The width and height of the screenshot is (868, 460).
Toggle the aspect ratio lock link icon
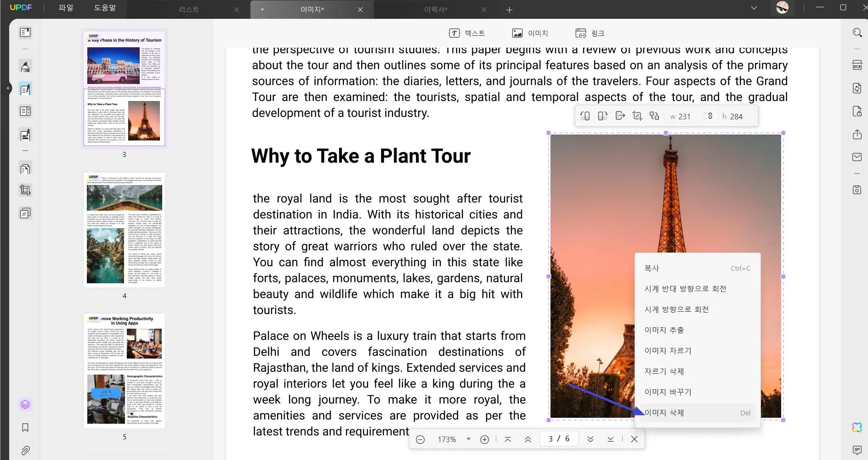point(710,116)
